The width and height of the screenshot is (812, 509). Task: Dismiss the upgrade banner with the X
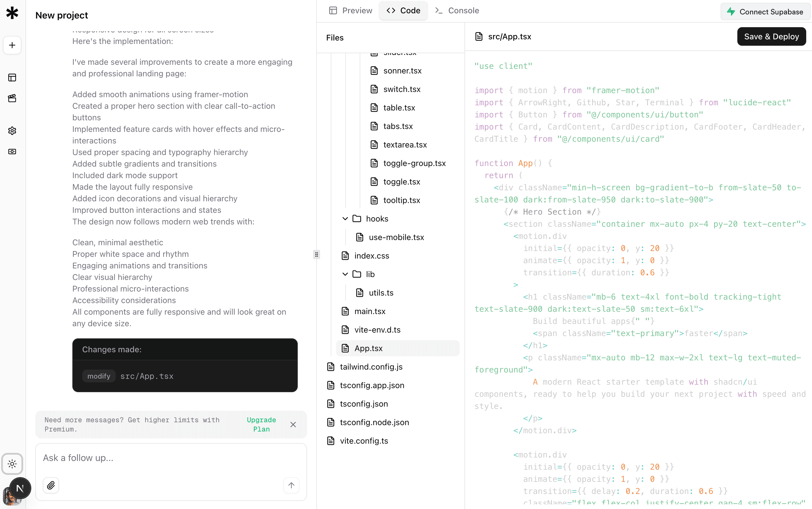click(293, 425)
